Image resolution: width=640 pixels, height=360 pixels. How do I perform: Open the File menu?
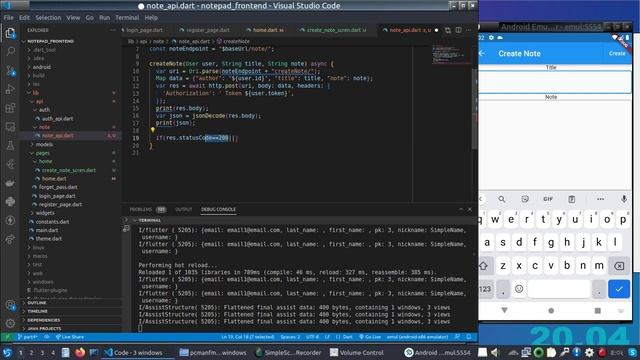(9, 18)
